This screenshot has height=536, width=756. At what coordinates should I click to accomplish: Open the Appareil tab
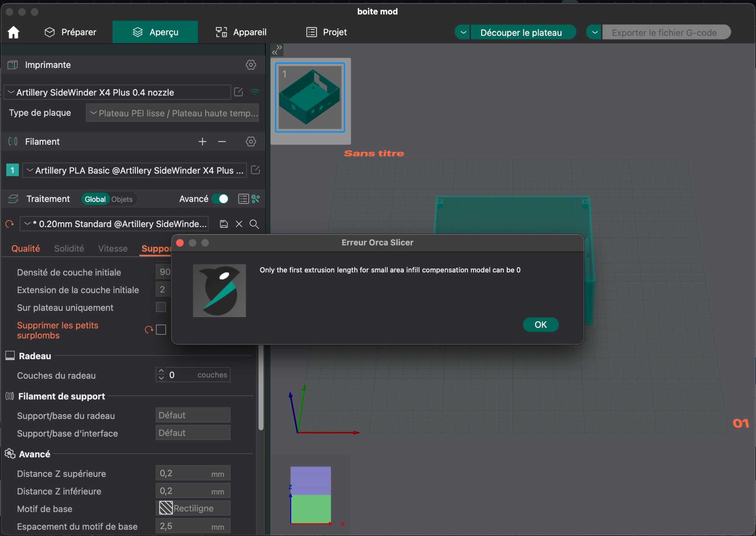(x=241, y=32)
